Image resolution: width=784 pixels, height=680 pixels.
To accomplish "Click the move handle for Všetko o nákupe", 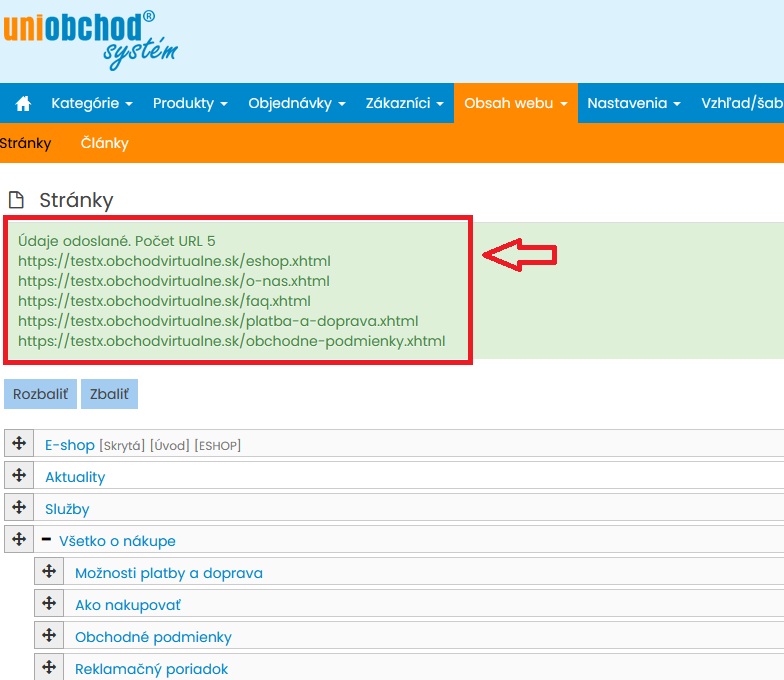I will click(19, 540).
